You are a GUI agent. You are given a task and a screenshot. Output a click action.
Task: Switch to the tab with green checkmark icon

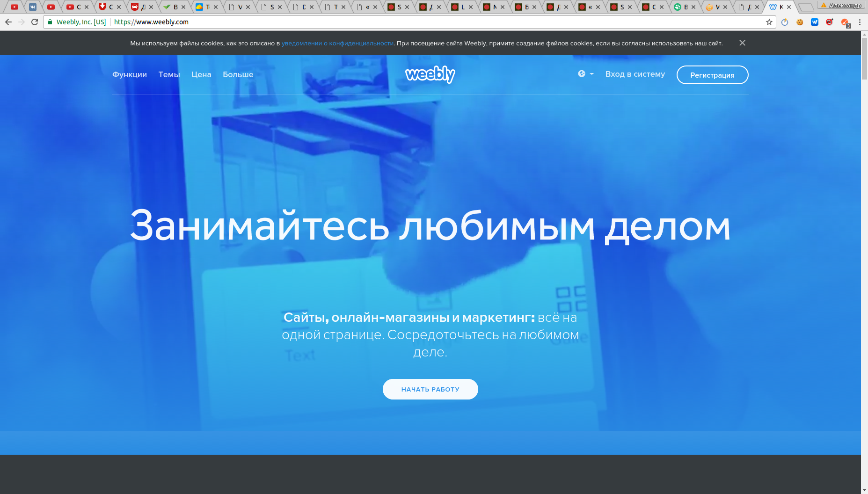coord(175,7)
